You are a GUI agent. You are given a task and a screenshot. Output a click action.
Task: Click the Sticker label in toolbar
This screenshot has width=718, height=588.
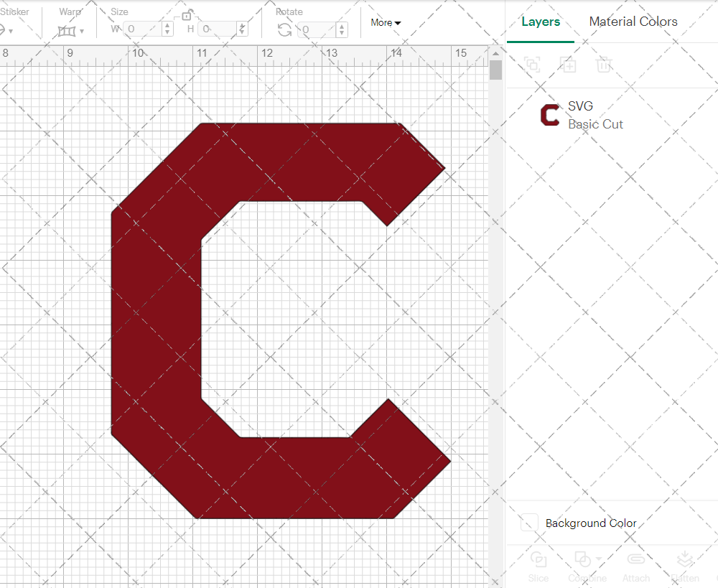(14, 11)
